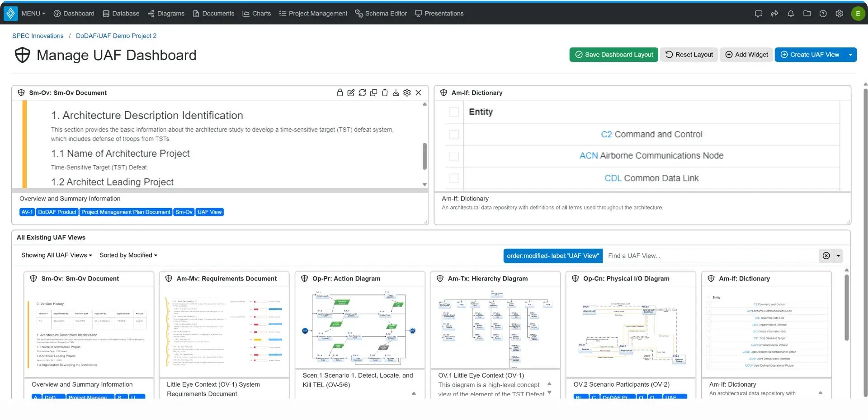
Task: Open the help question mark icon
Action: [x=823, y=14]
